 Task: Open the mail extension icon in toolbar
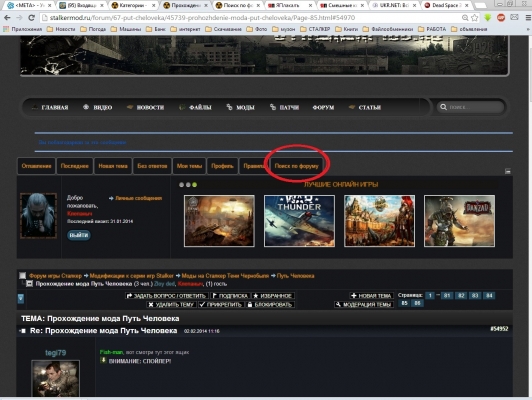[514, 17]
